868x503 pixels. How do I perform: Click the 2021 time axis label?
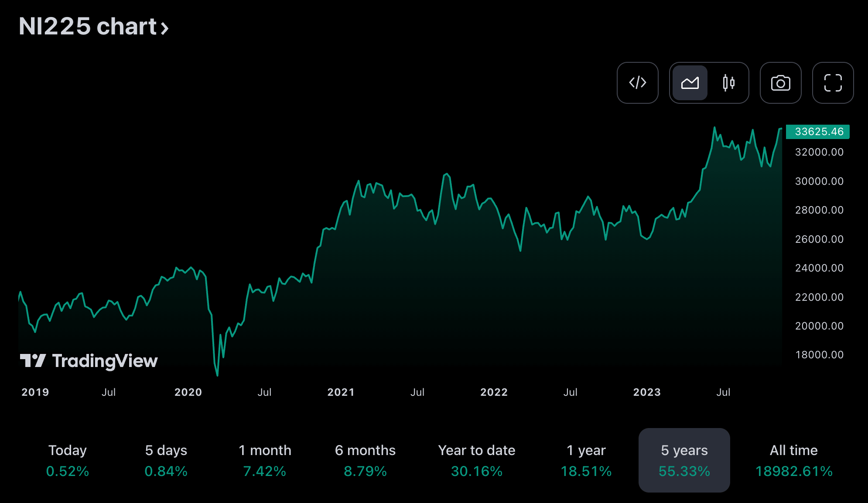[x=341, y=392]
